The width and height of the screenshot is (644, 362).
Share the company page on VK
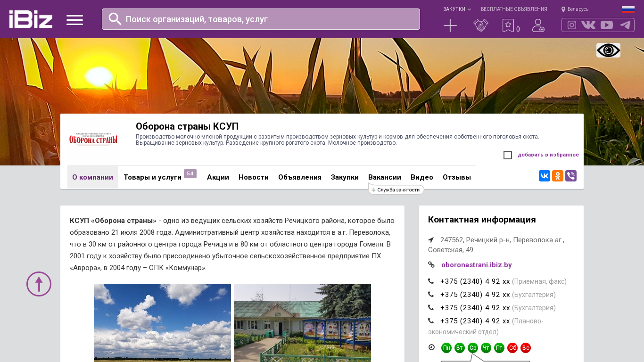click(x=545, y=176)
